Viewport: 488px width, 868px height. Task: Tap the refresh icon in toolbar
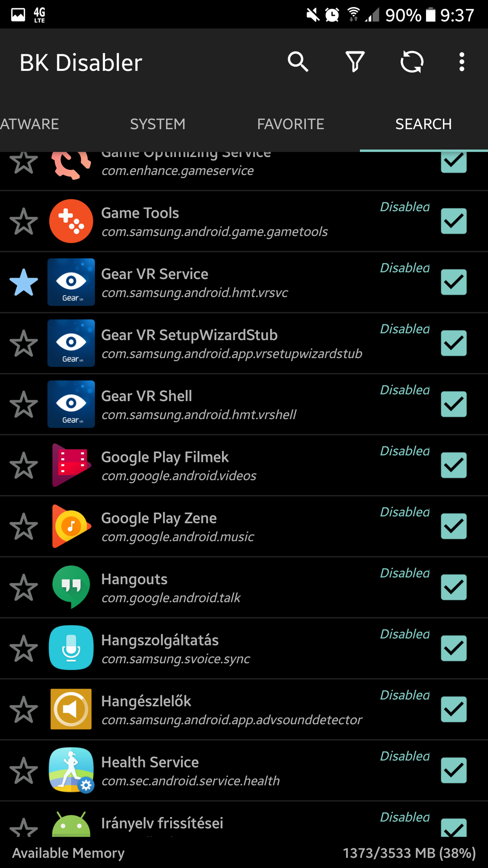click(412, 62)
